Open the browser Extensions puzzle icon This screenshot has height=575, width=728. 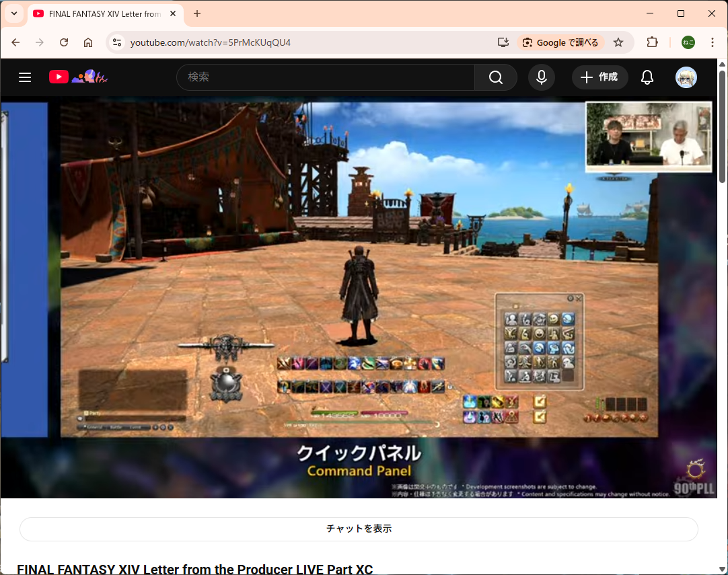(651, 42)
